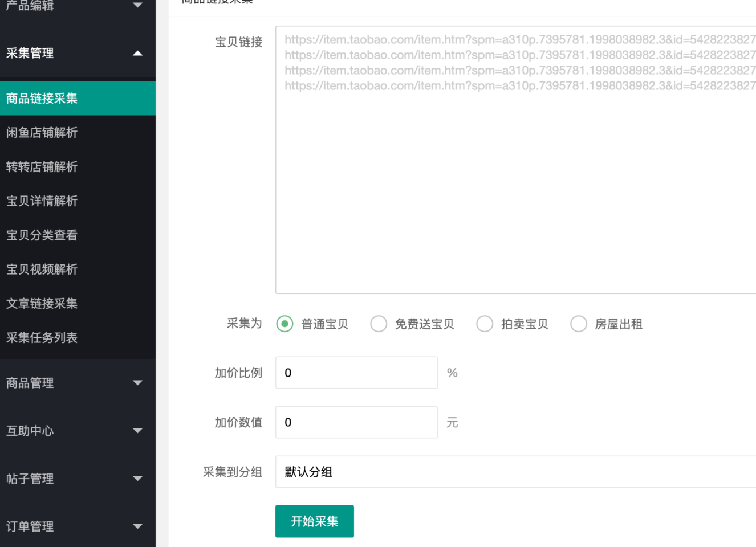756x547 pixels.
Task: Select the 免费送宝贝 radio option
Action: point(379,324)
